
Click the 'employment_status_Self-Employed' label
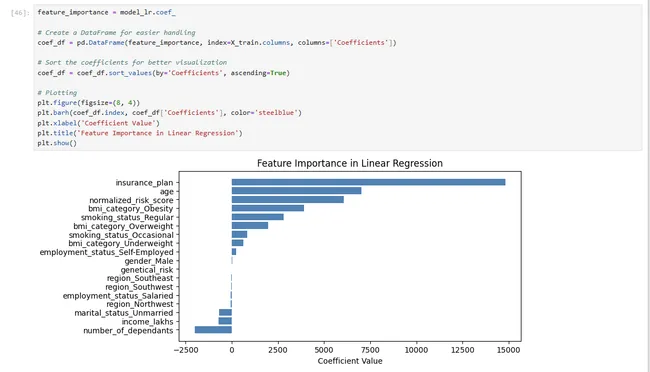[107, 252]
